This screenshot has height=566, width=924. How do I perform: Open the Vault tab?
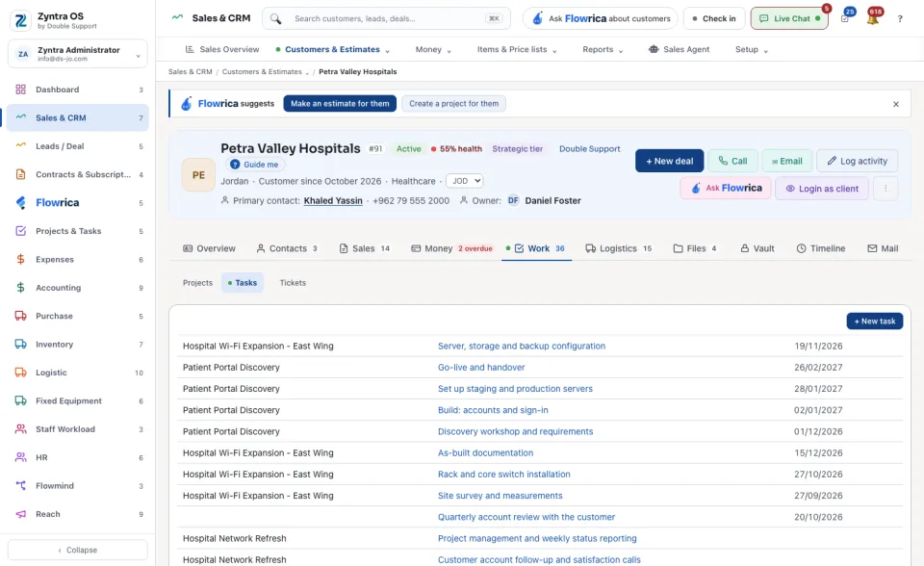click(757, 248)
